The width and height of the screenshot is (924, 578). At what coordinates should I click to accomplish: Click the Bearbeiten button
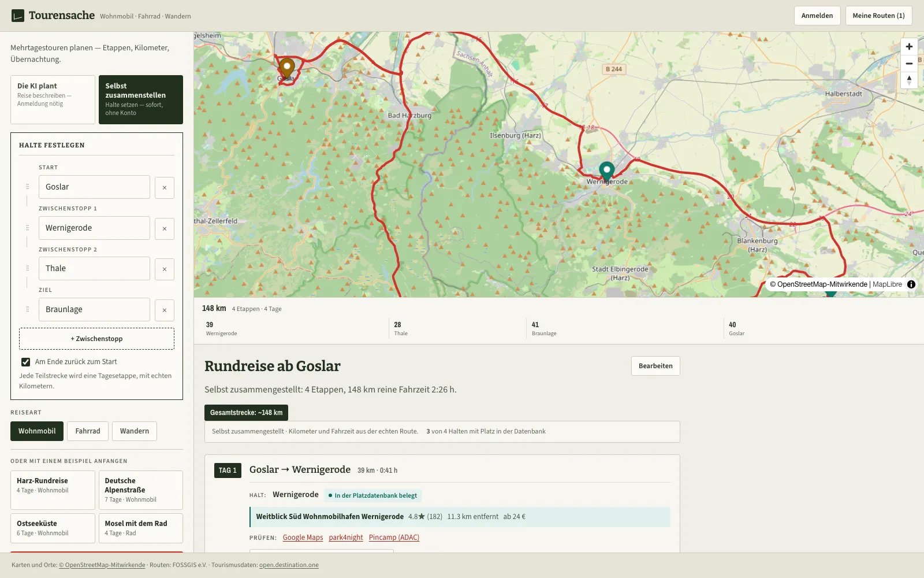655,366
